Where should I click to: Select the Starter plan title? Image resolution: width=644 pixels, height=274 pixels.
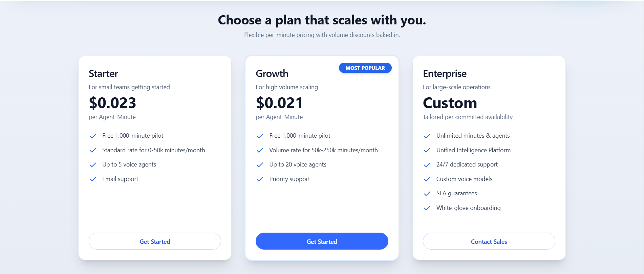(103, 74)
